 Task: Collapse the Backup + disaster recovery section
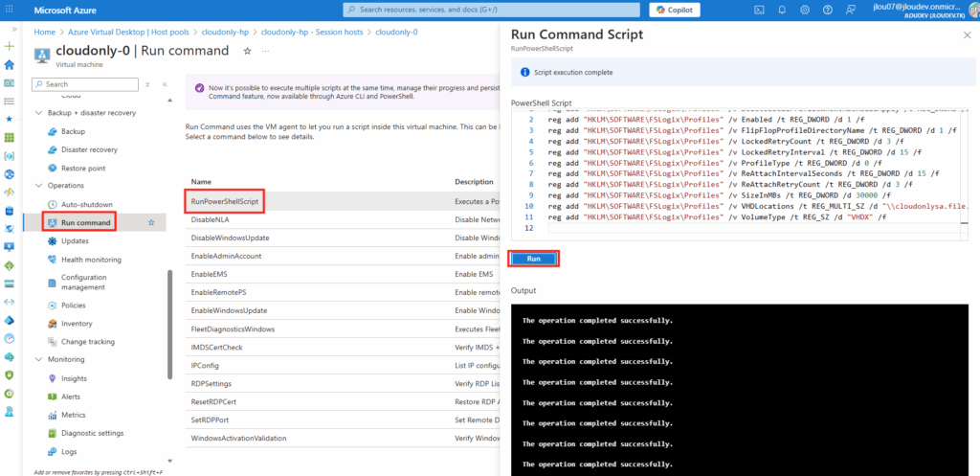coord(38,112)
